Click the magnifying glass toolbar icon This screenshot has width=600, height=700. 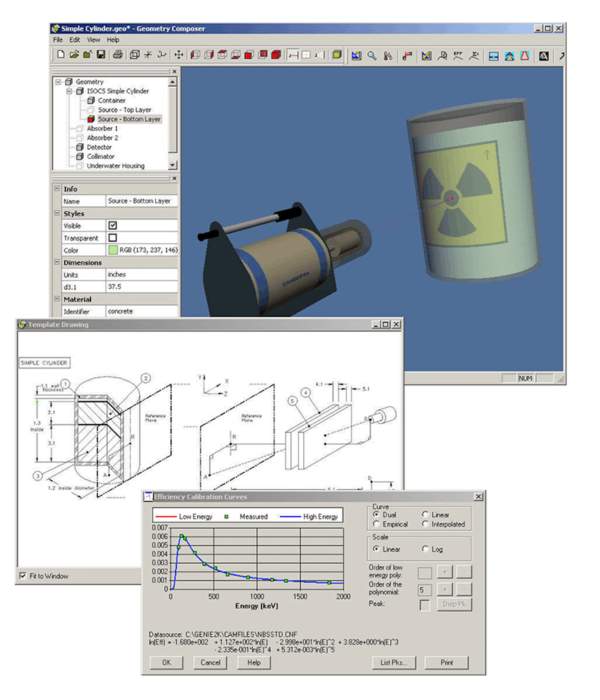click(372, 56)
